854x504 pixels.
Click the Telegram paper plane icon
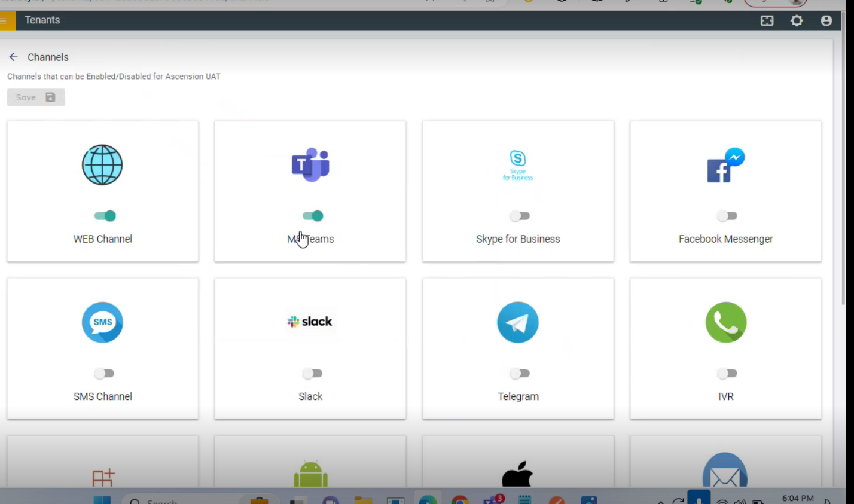518,322
